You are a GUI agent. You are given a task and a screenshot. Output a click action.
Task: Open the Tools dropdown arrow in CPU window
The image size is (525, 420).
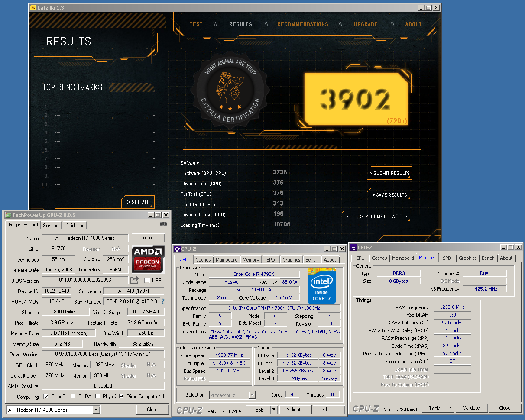[x=274, y=410]
